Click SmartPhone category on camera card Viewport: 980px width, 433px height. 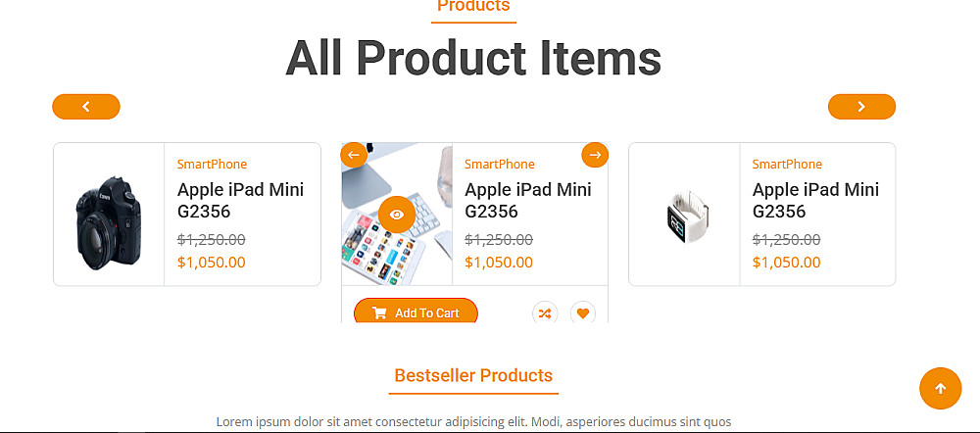point(212,164)
